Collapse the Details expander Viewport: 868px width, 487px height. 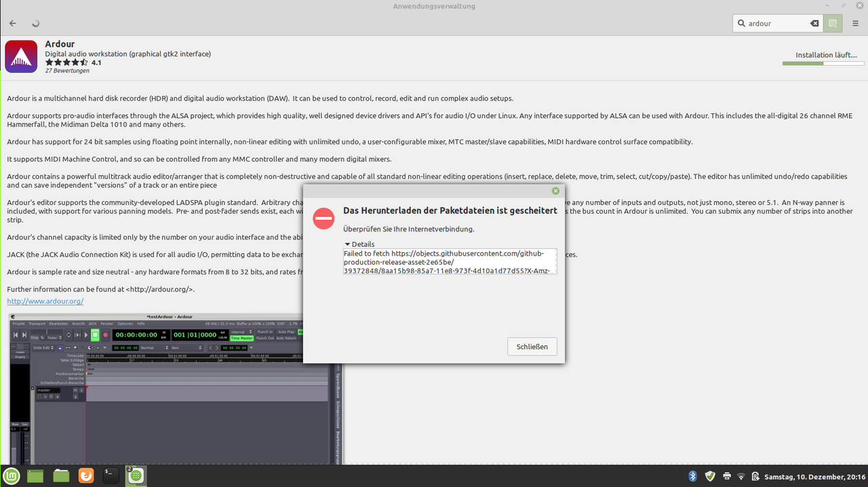click(359, 244)
